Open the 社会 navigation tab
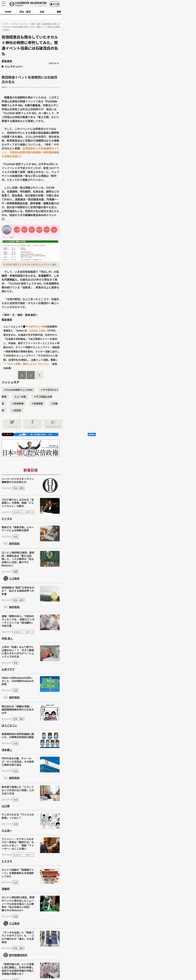The height and width of the screenshot is (980, 196). [42, 12]
